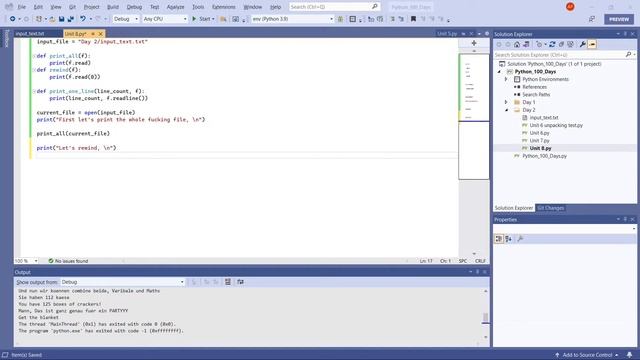The height and width of the screenshot is (360, 640).
Task: Expand the Python Environments node
Action: click(506, 79)
